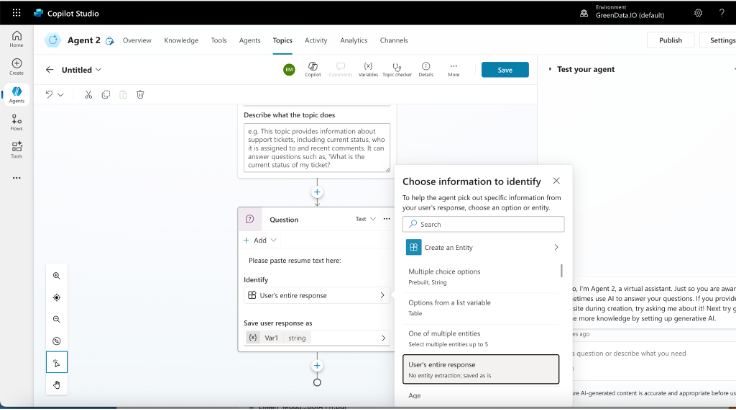This screenshot has height=410, width=736.
Task: Open the Question node ellipsis menu
Action: tap(387, 219)
